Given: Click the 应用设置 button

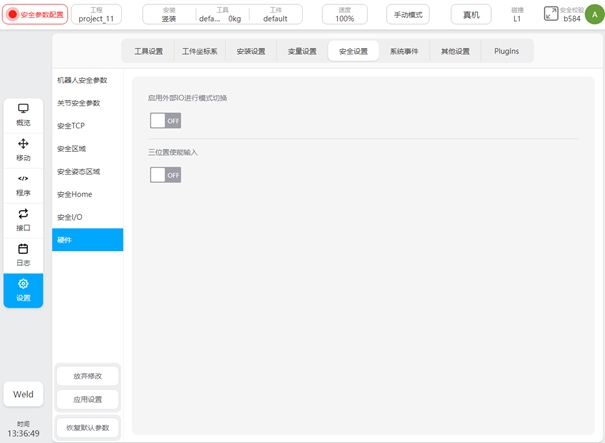Looking at the screenshot, I should [87, 399].
